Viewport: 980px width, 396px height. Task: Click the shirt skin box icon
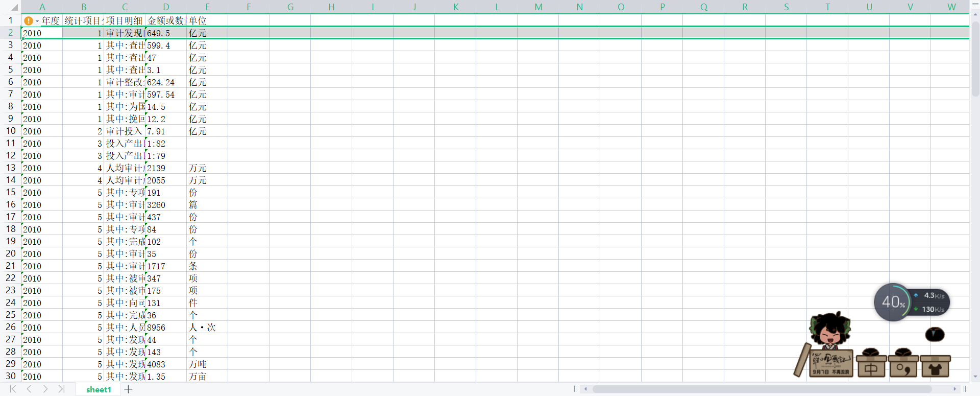tap(935, 365)
